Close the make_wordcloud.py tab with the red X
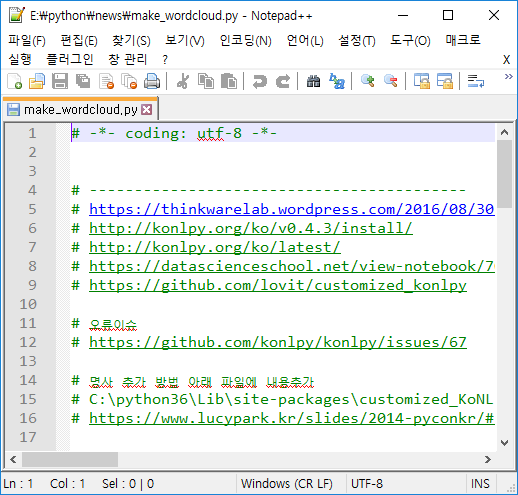The width and height of the screenshot is (518, 495). 147,110
